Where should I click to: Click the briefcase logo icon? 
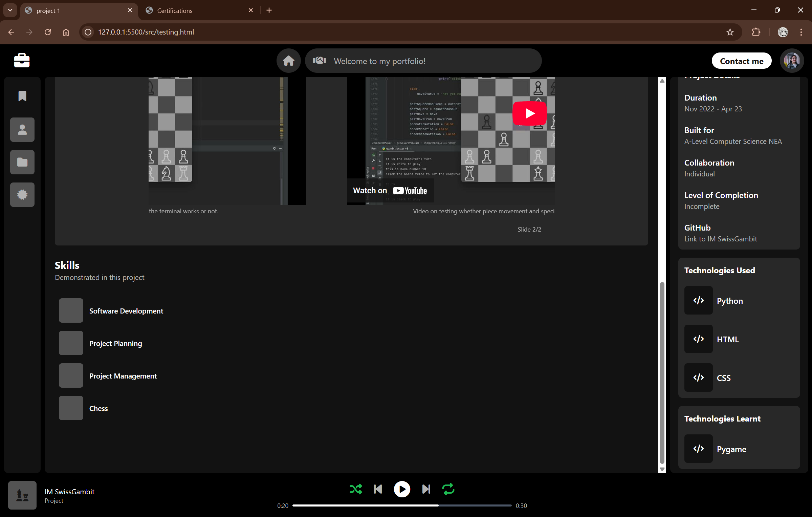[22, 61]
